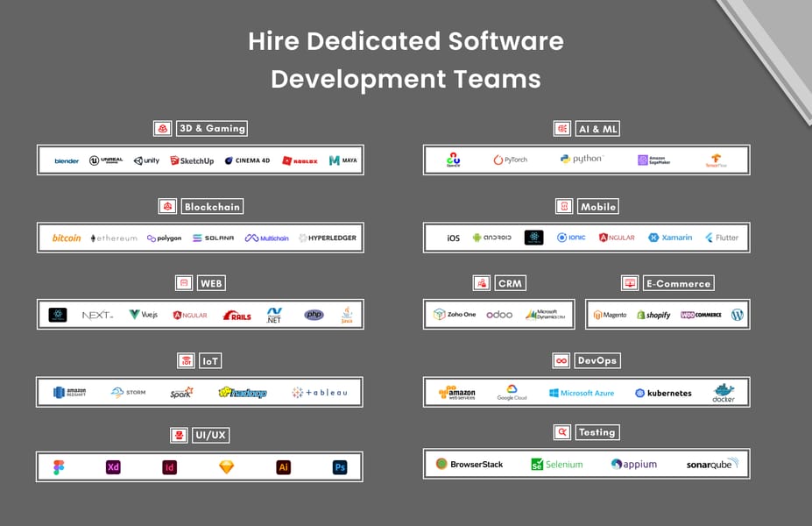812x526 pixels.
Task: Pick the Ionic logo
Action: coord(571,238)
